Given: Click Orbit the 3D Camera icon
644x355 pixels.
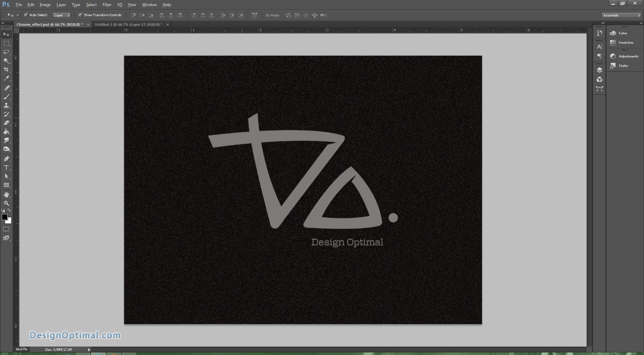Looking at the screenshot, I should pos(288,15).
